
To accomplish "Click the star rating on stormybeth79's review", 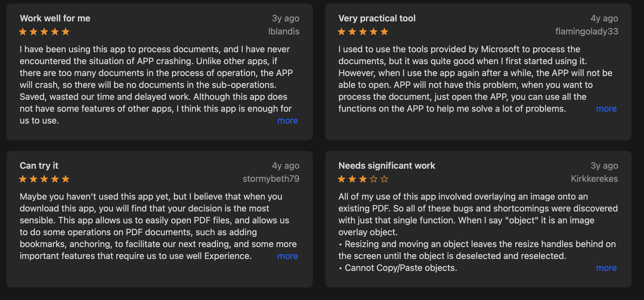I will tap(44, 179).
